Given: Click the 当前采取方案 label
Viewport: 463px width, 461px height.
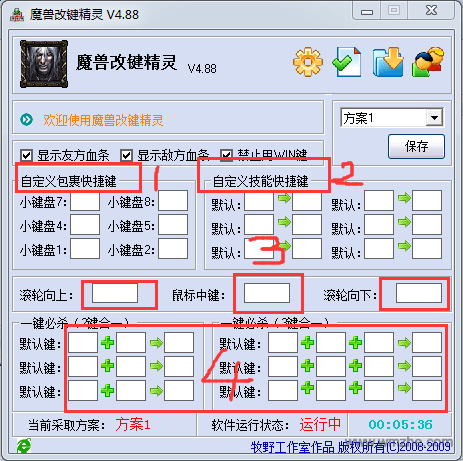Looking at the screenshot, I should pyautogui.click(x=67, y=425).
